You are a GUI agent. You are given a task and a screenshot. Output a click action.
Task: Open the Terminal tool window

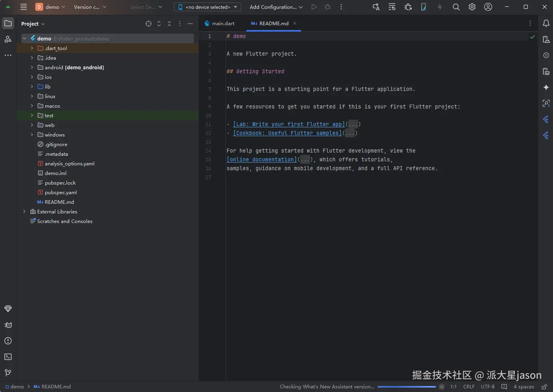pos(8,357)
